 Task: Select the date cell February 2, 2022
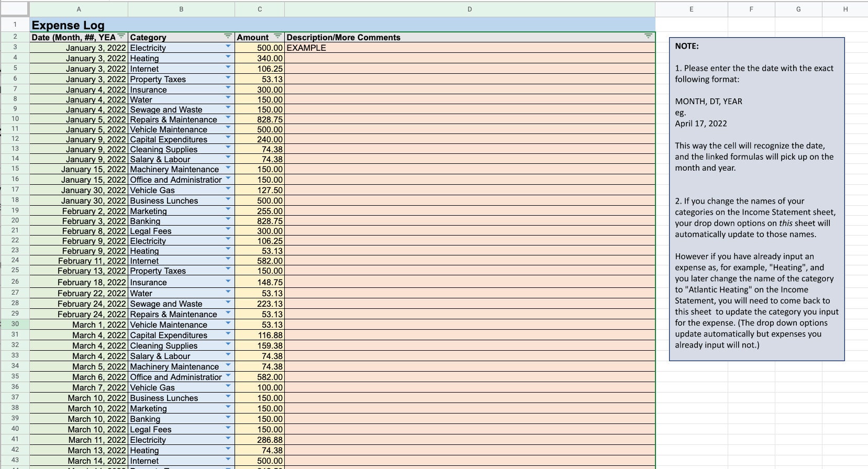click(79, 211)
